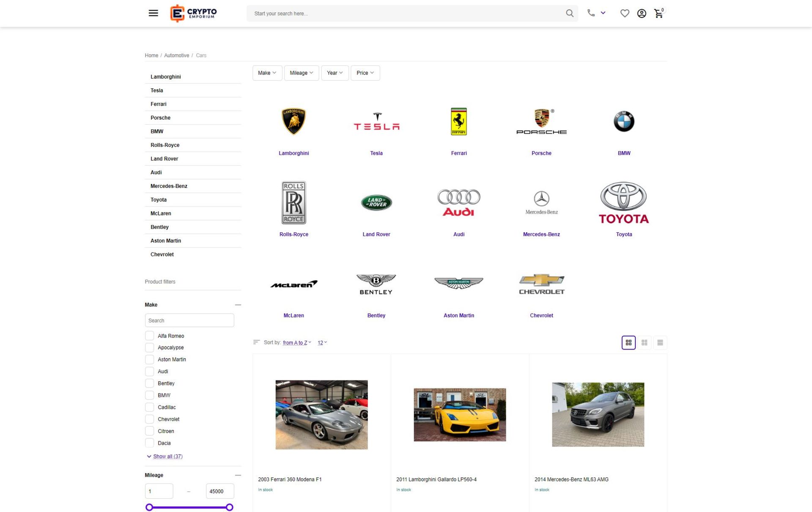Select Lamborghini in sidebar category list
Image resolution: width=812 pixels, height=512 pixels.
click(193, 77)
